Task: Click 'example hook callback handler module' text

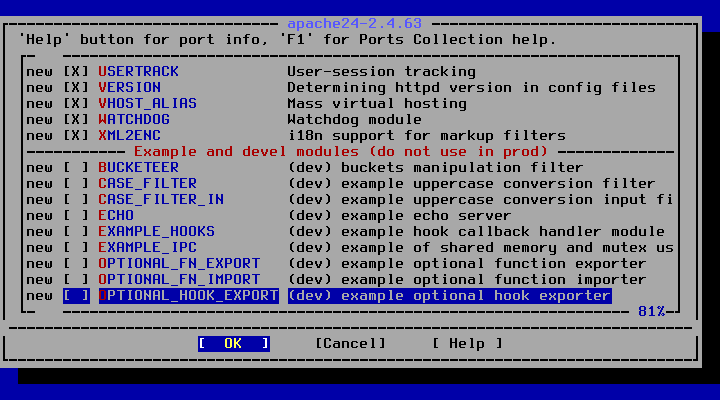Action: pos(503,232)
